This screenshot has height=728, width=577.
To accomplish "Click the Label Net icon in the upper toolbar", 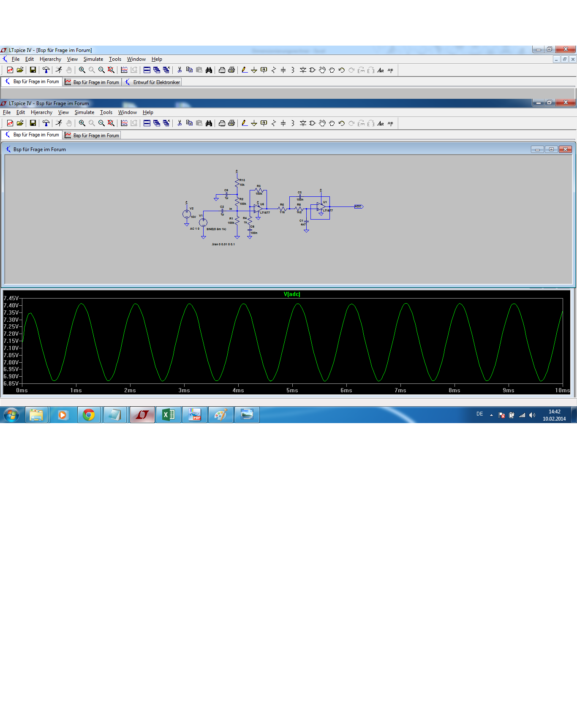I will click(x=264, y=70).
